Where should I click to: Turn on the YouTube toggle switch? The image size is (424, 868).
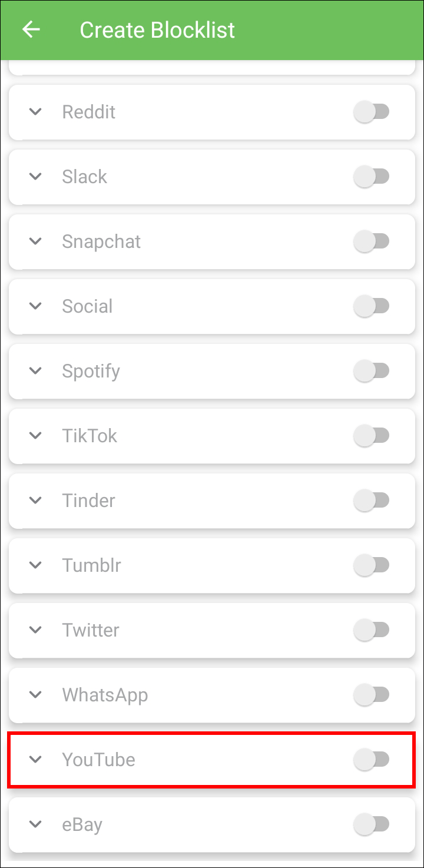click(372, 759)
